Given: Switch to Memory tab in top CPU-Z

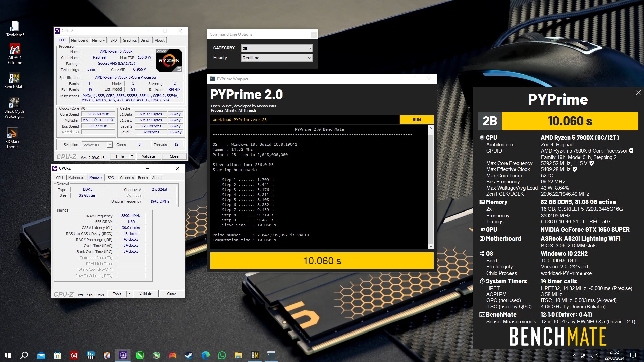Looking at the screenshot, I should coord(98,40).
